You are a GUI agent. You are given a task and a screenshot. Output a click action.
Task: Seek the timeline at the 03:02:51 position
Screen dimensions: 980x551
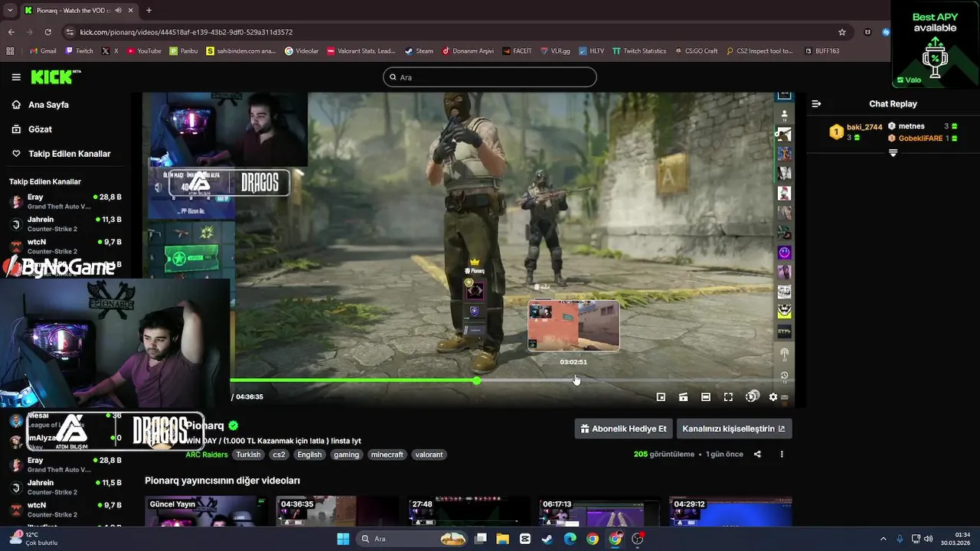click(x=573, y=380)
